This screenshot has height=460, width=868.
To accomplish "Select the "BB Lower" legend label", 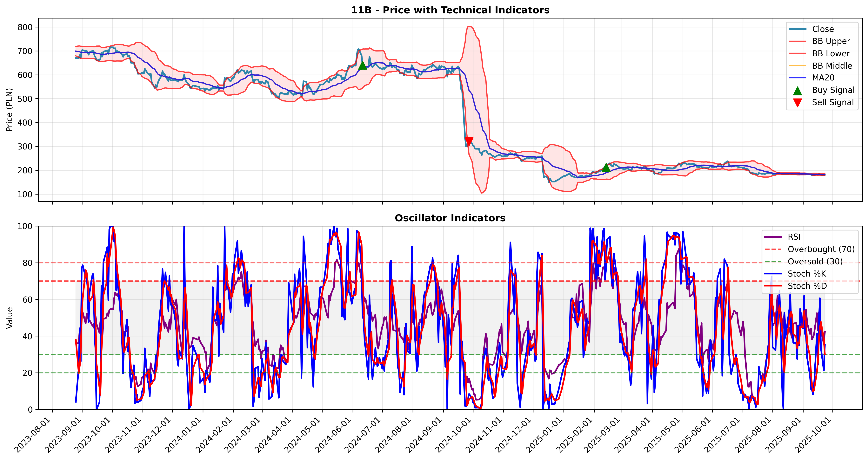I will (x=831, y=53).
